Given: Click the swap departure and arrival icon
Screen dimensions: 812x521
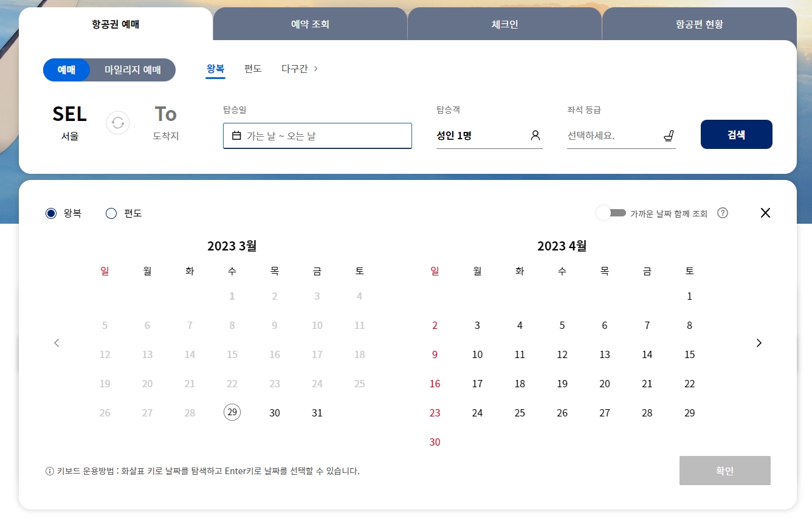Looking at the screenshot, I should click(x=117, y=123).
